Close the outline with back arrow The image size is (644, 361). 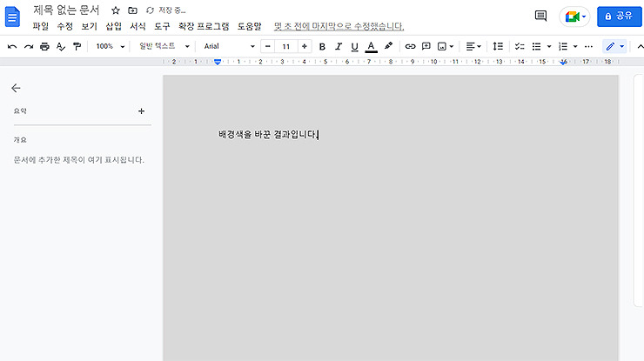[16, 88]
